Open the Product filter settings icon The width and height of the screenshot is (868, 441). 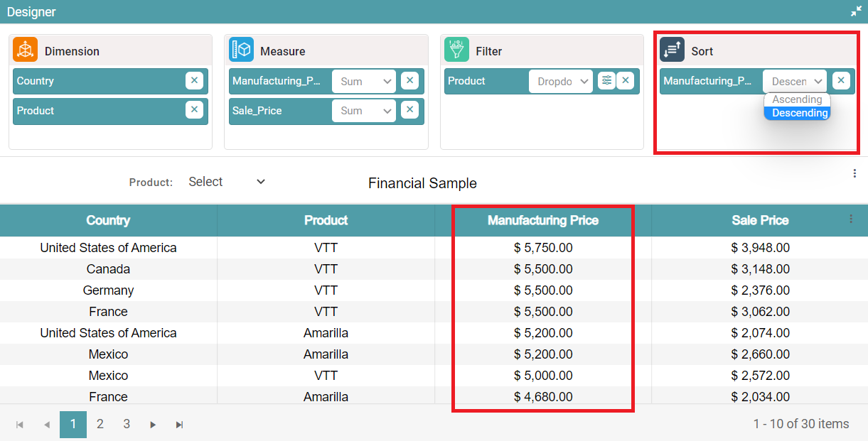[606, 81]
